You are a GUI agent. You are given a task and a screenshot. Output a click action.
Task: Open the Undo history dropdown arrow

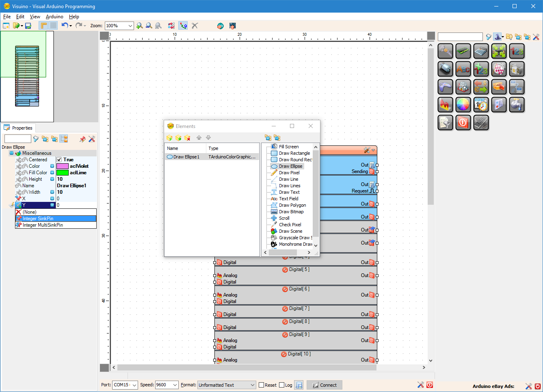71,26
